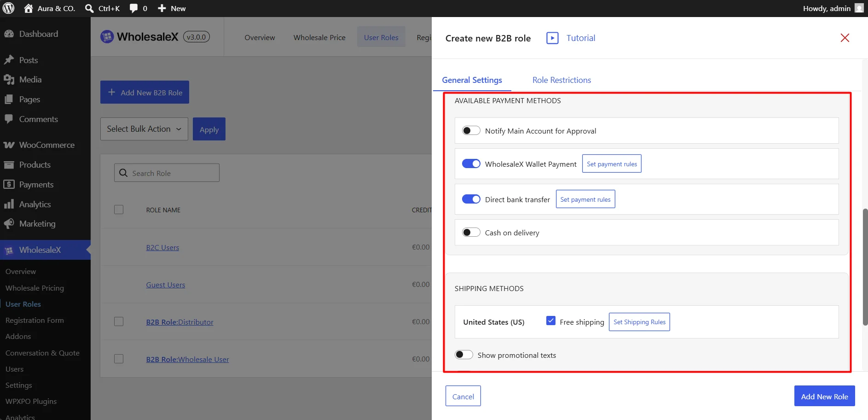Enable Show promotional texts toggle
The width and height of the screenshot is (868, 420).
point(464,355)
